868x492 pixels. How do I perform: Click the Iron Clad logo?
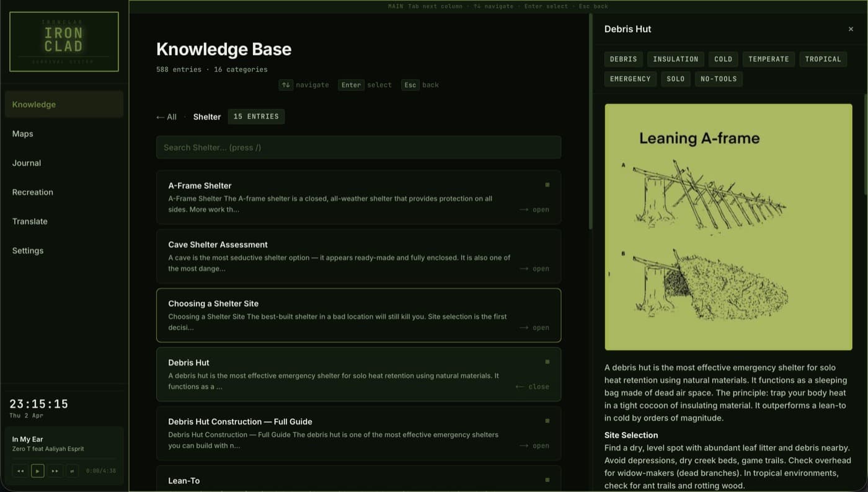click(64, 42)
